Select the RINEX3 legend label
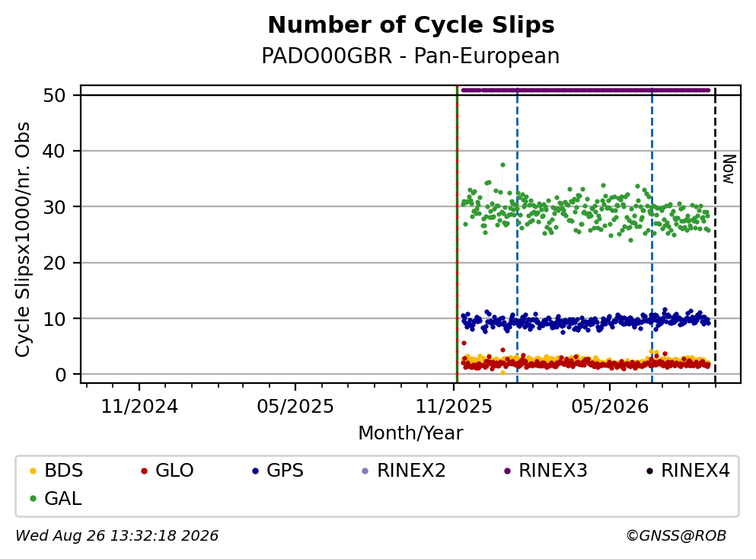This screenshot has width=756, height=559. (x=553, y=471)
